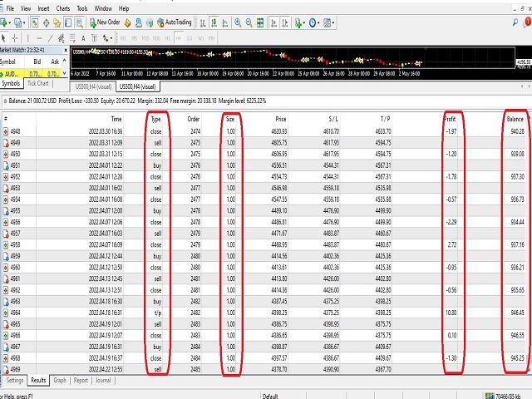
Task: Switch to the D1 timeframe
Action: [190, 38]
